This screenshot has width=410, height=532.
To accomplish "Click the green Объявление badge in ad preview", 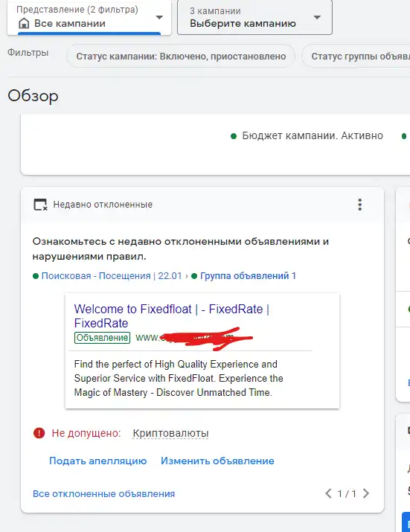I will 102,338.
